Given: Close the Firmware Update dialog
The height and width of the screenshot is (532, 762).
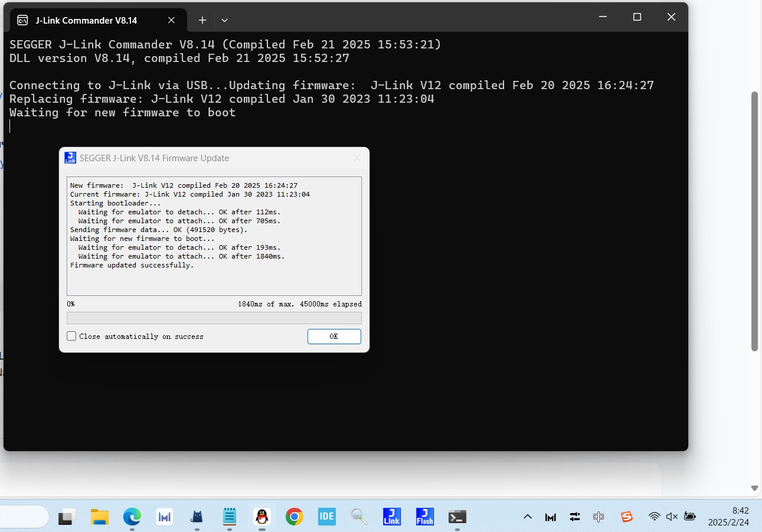Looking at the screenshot, I should click(x=357, y=158).
